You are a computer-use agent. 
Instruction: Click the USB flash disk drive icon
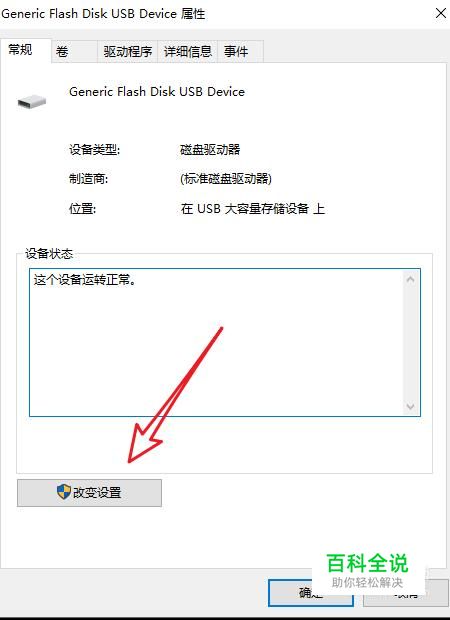pyautogui.click(x=32, y=102)
